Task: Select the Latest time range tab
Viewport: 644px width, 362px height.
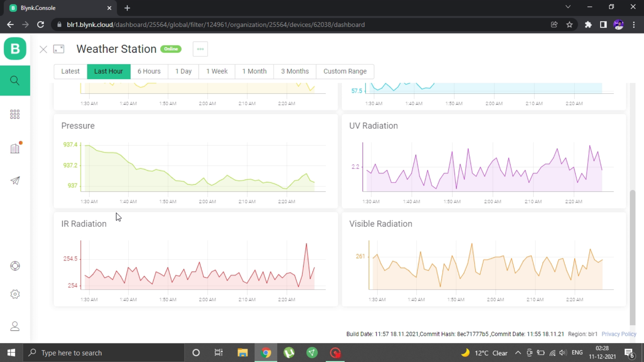Action: [70, 71]
